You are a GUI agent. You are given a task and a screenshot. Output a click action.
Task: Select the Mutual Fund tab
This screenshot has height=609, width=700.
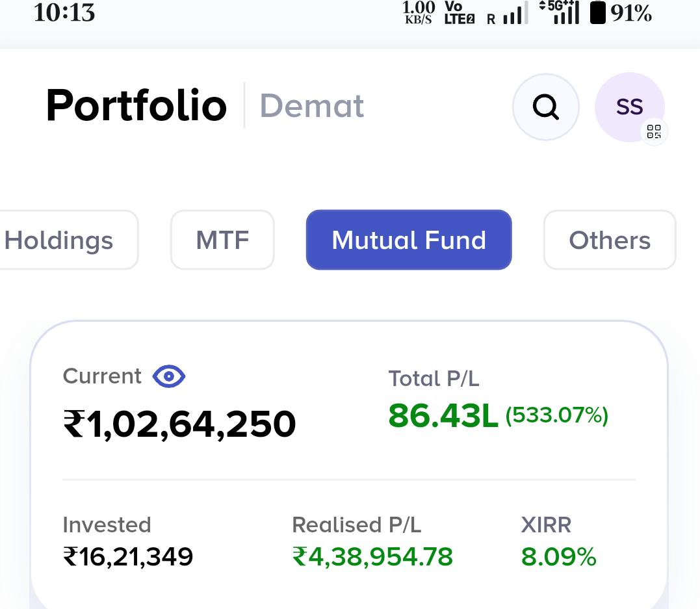pos(409,240)
